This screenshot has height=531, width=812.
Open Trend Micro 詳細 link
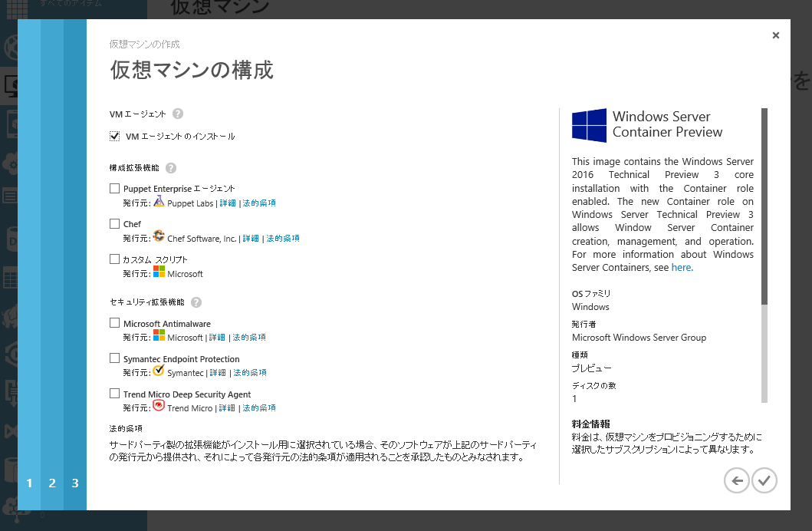(x=227, y=407)
